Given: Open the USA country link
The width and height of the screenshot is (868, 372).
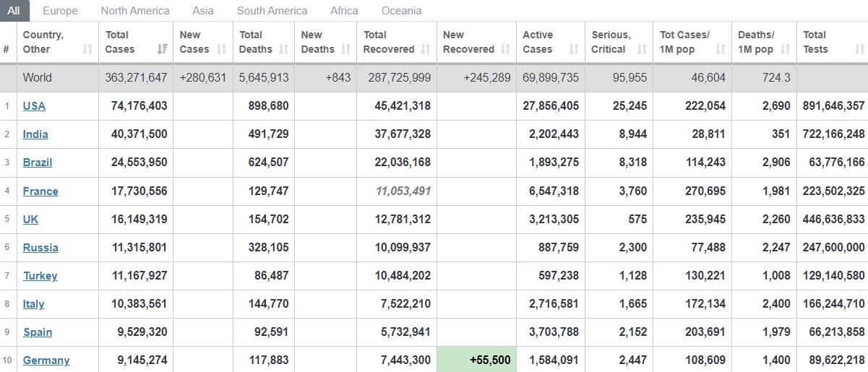Looking at the screenshot, I should point(34,105).
